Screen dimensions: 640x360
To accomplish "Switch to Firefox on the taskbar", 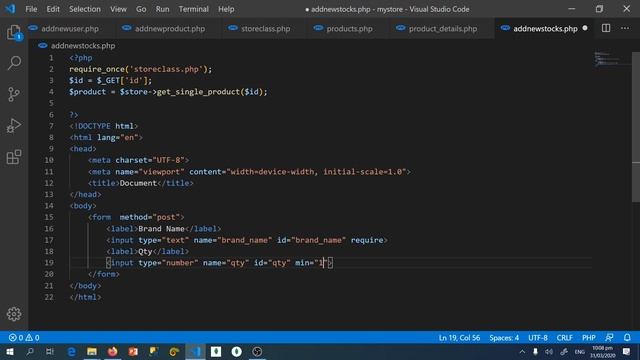I will (x=112, y=351).
